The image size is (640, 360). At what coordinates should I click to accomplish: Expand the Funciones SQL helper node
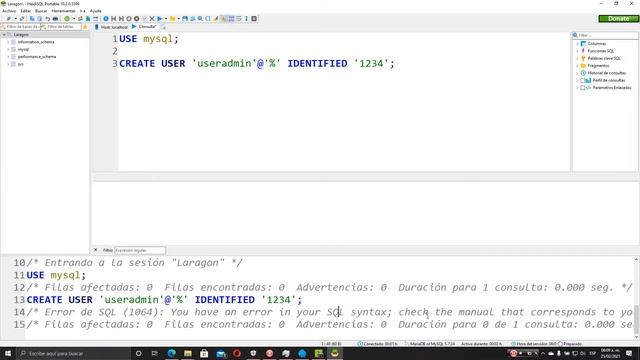click(x=577, y=51)
